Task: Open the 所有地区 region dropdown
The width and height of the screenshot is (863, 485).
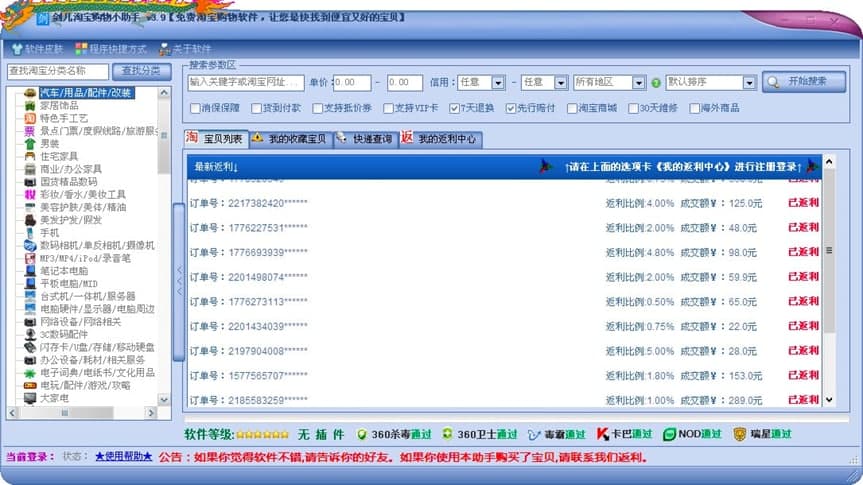Action: coord(638,83)
